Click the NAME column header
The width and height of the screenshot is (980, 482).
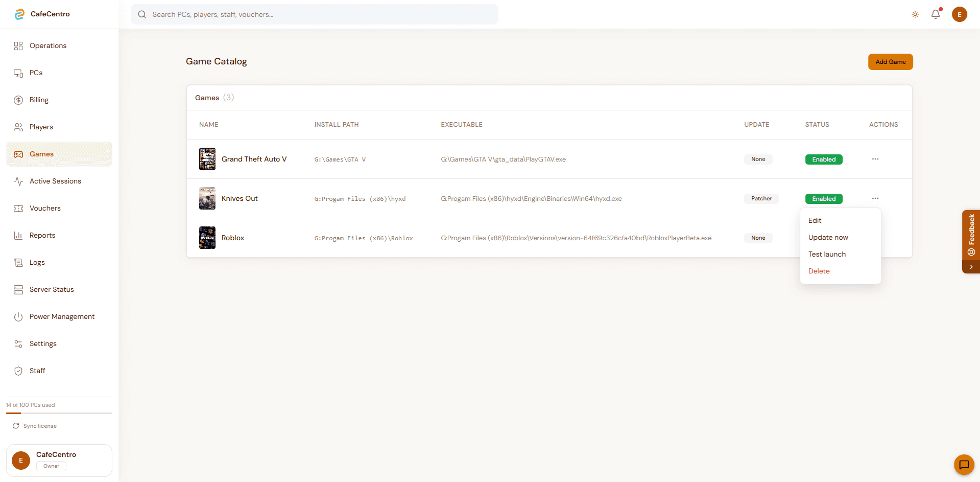click(x=209, y=125)
